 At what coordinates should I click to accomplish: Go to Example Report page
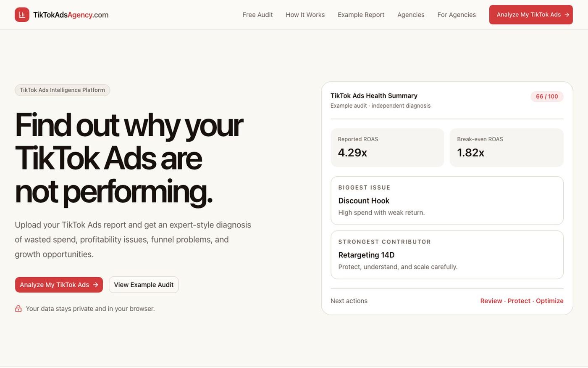[361, 15]
